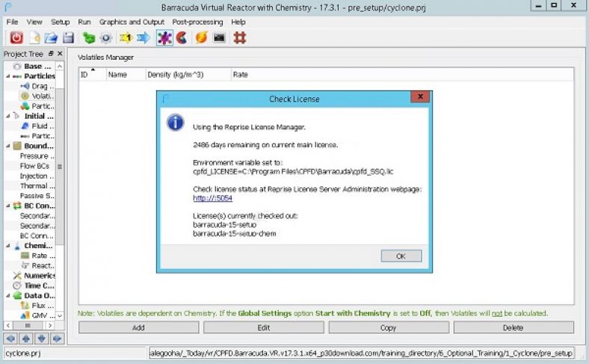Click the Add button in Volatiles Manager
Screen dimensions: 589x364
click(138, 327)
